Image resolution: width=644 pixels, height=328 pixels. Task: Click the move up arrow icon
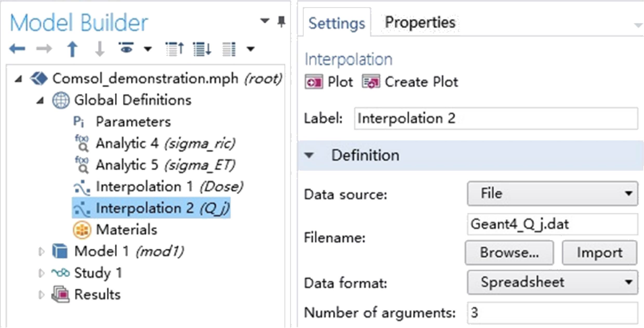point(72,49)
